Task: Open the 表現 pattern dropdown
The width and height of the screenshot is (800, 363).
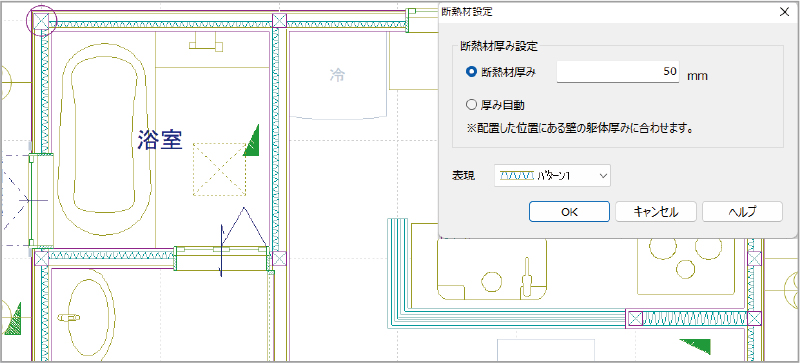Action: [552, 176]
